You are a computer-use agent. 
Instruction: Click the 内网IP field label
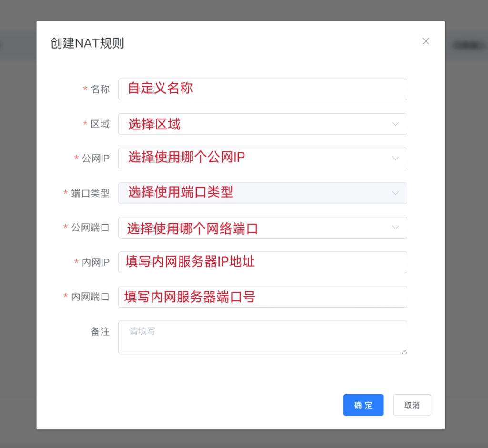[96, 262]
